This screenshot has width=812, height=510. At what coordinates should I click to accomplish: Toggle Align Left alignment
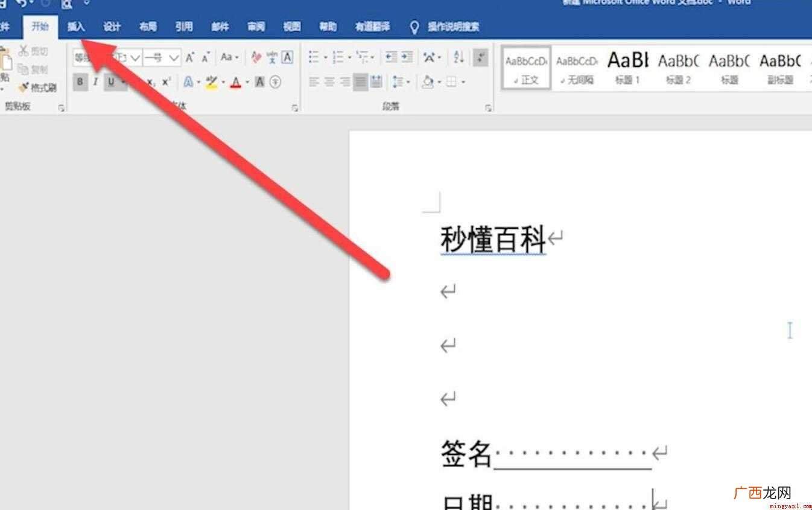pos(314,82)
